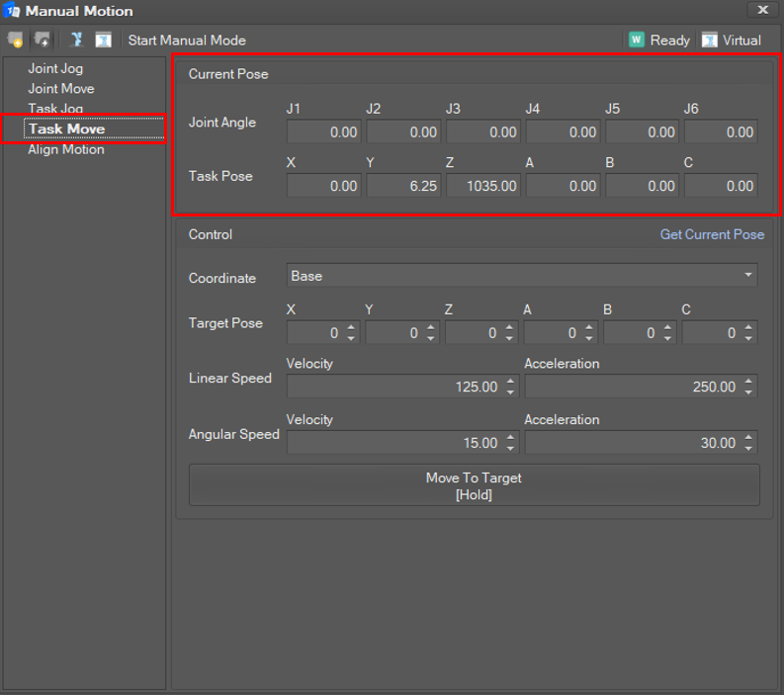Close the Manual Motion window
The image size is (784, 695).
click(x=762, y=10)
